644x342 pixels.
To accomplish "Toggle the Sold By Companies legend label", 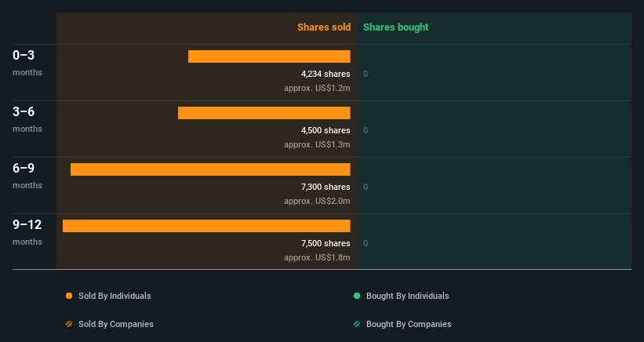I will point(116,324).
